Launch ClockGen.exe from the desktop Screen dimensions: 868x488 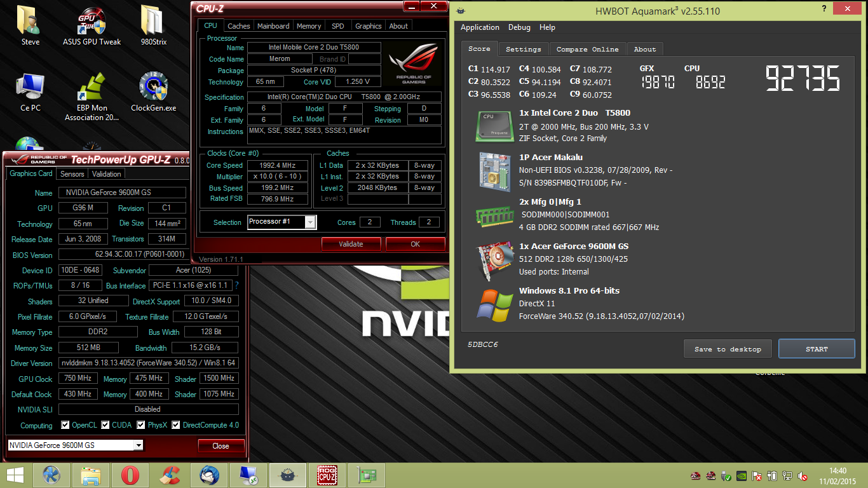(x=154, y=91)
